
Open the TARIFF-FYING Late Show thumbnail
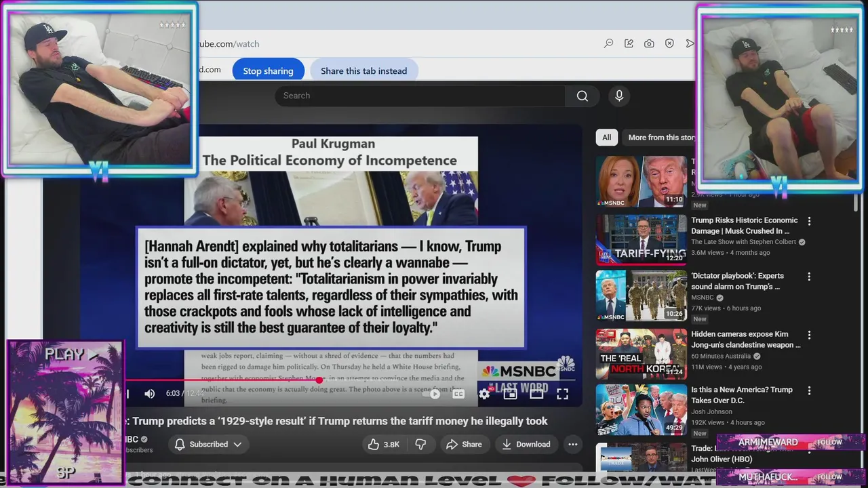click(642, 240)
